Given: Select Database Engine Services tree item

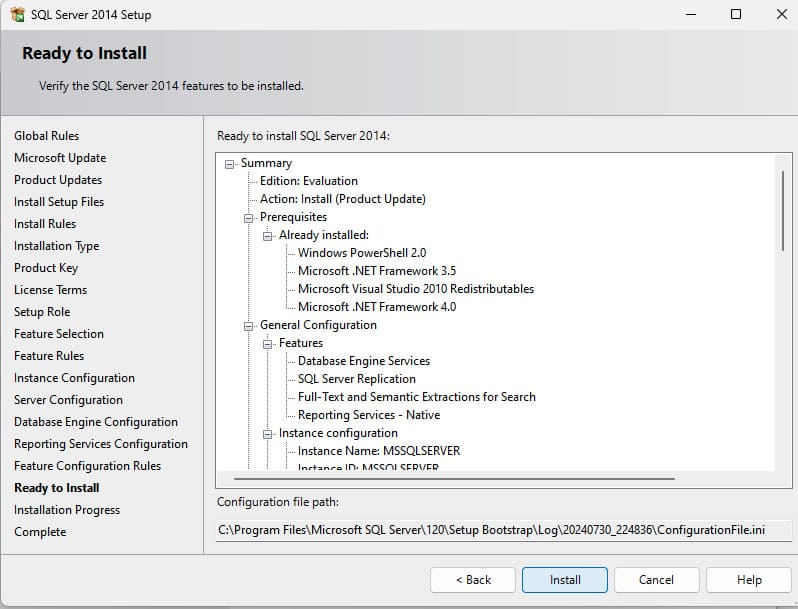Looking at the screenshot, I should coord(364,361).
